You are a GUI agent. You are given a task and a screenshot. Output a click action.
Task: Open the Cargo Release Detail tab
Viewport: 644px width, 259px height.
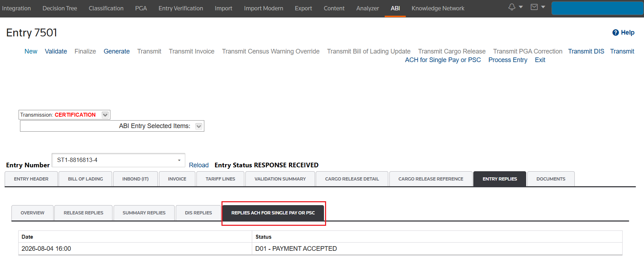point(352,179)
